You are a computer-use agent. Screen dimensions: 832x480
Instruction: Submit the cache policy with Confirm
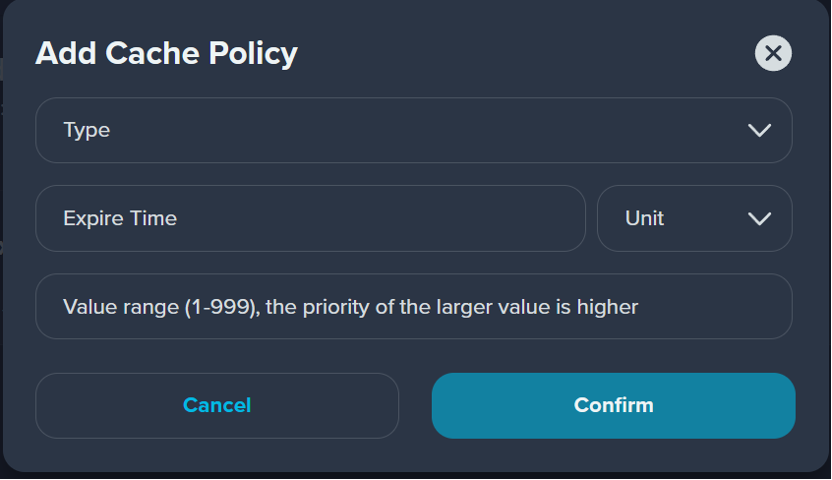click(613, 406)
